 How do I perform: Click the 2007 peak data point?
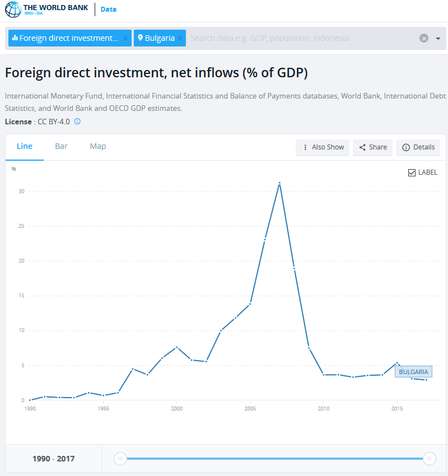pyautogui.click(x=279, y=183)
